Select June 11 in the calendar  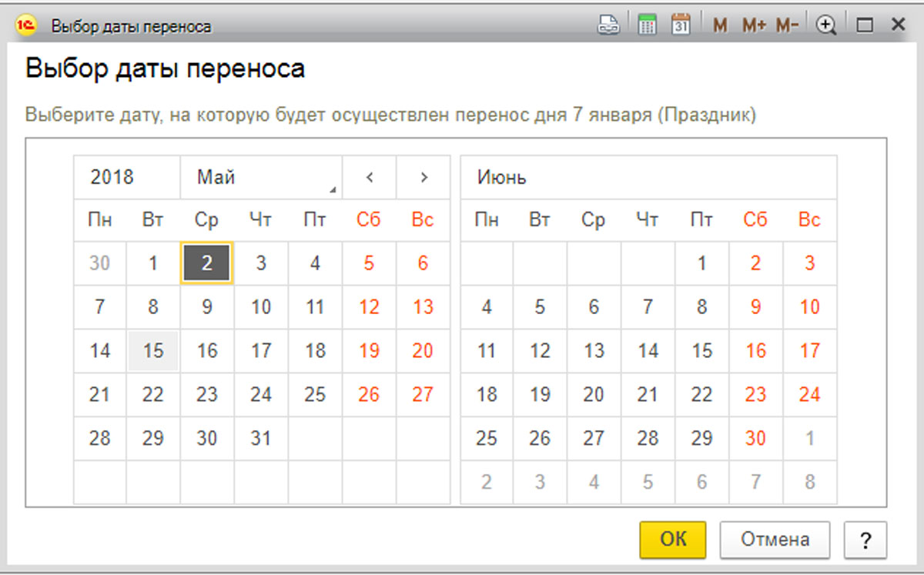click(x=486, y=351)
